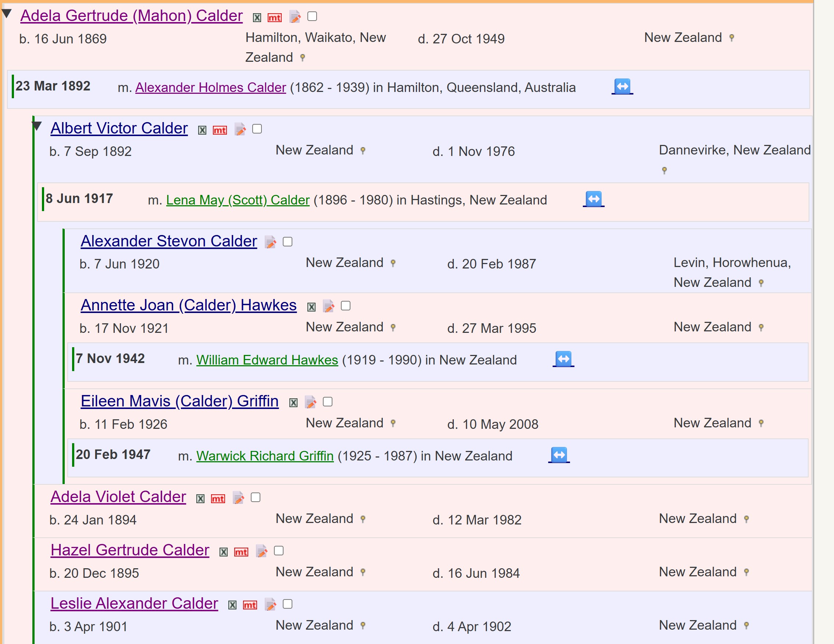Click the X icon beside Adela Violet Calder
This screenshot has width=834, height=644.
coord(200,499)
